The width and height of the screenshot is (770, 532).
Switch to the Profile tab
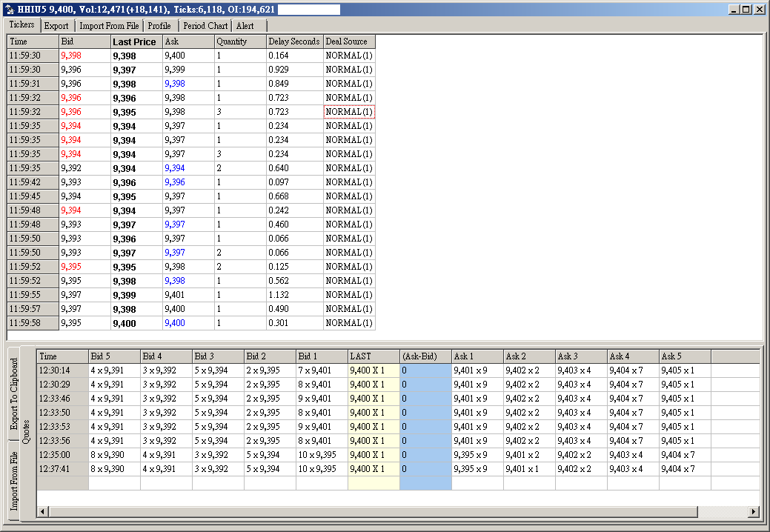[x=159, y=25]
